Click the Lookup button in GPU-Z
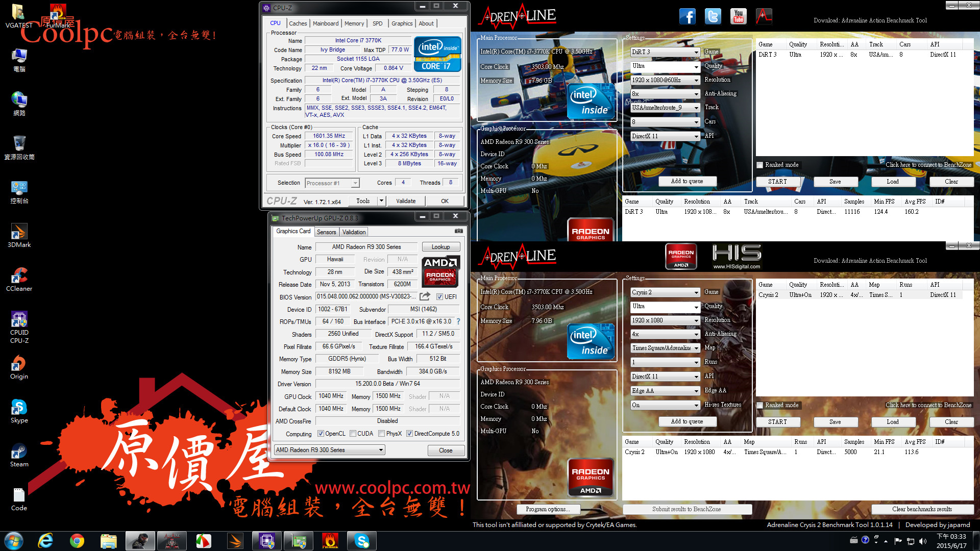980x551 pixels. click(x=440, y=247)
